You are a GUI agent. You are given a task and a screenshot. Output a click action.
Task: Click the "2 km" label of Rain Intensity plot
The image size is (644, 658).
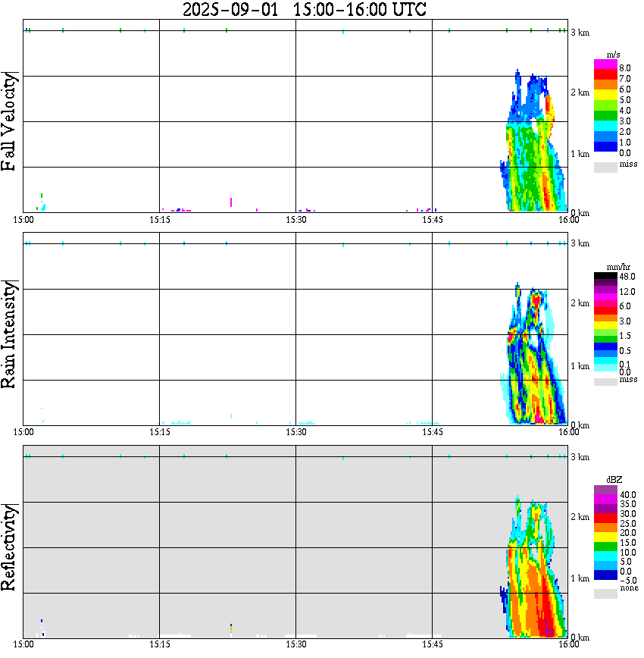coord(580,303)
